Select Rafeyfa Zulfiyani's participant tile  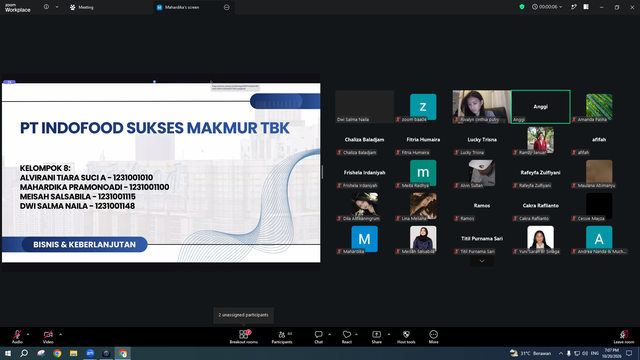(x=540, y=173)
